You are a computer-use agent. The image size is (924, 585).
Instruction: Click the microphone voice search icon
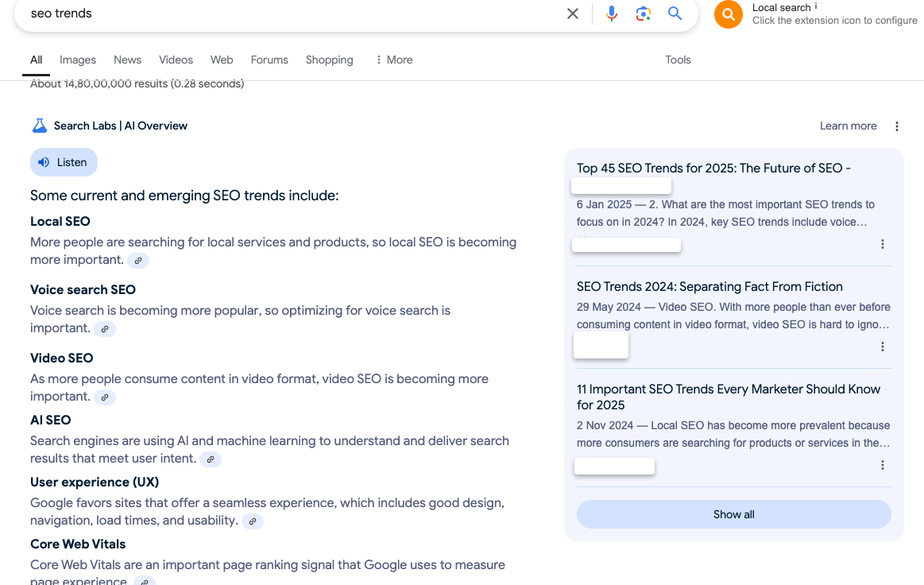611,14
